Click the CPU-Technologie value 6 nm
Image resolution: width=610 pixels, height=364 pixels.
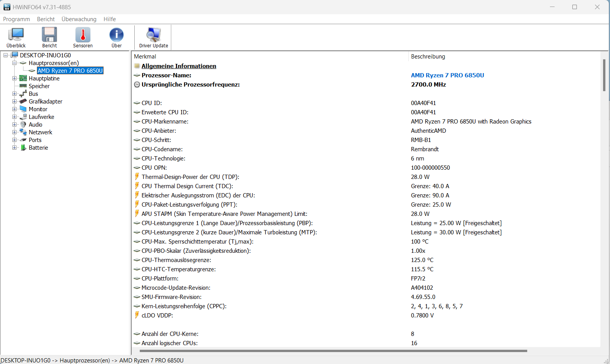tap(418, 159)
